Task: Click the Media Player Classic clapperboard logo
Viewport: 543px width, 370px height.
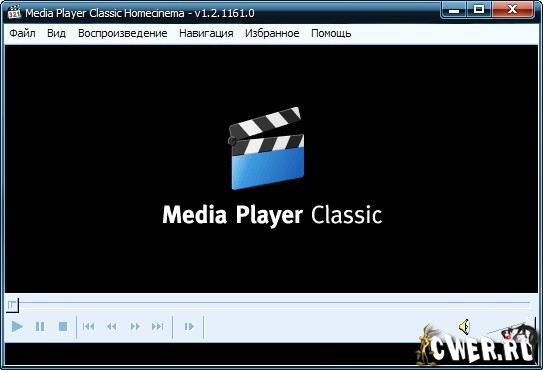Action: (266, 148)
